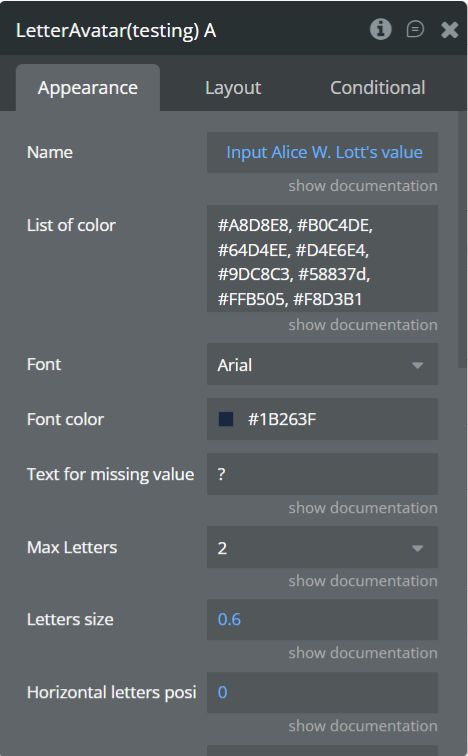Open the Font dropdown showing Arial
468x756 pixels.
click(322, 364)
